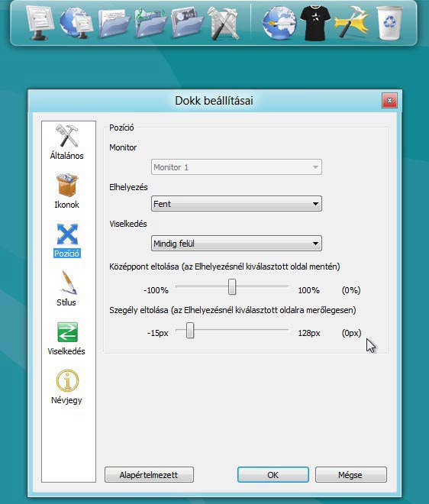
Task: Switch to the Általános settings section
Action: [67, 142]
